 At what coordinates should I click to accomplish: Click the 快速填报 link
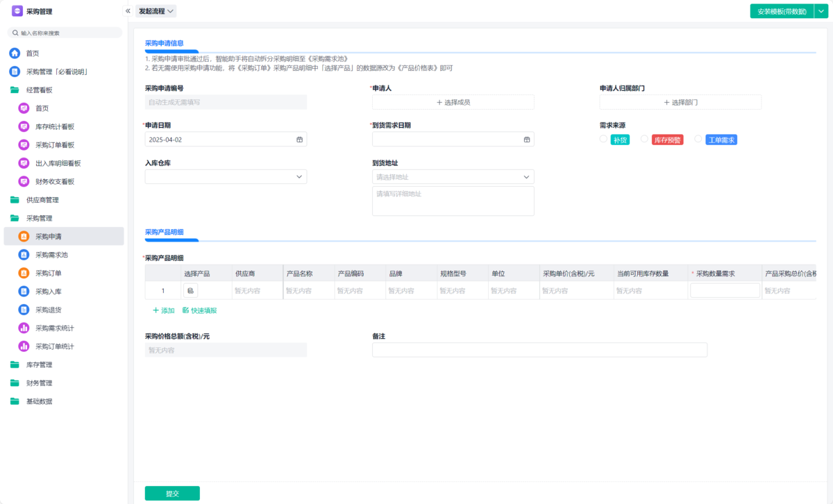click(199, 310)
